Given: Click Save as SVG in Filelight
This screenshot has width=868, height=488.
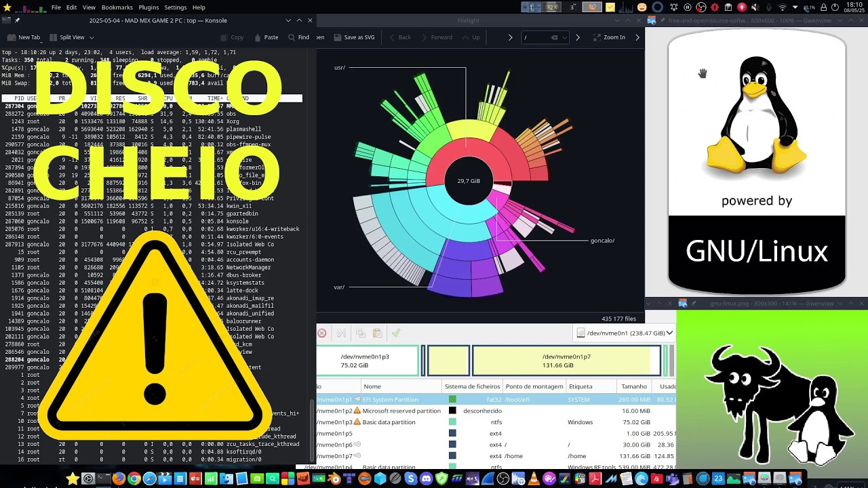Looking at the screenshot, I should tap(353, 37).
